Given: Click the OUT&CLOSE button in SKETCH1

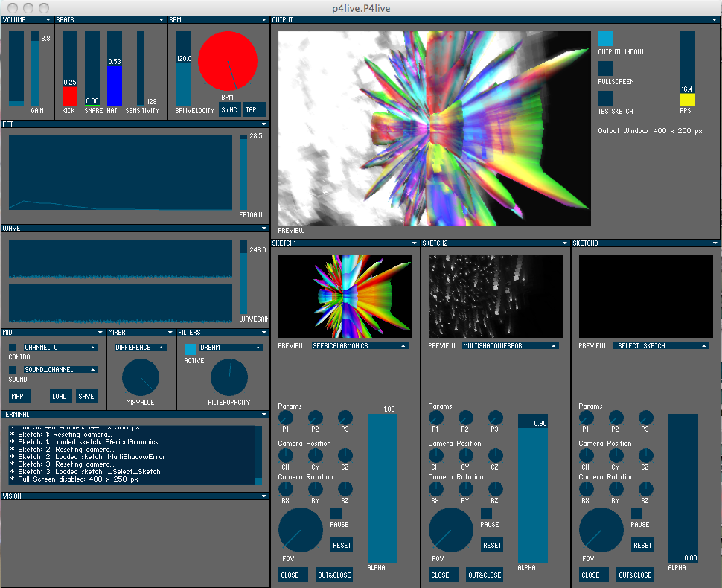Looking at the screenshot, I should pos(334,575).
